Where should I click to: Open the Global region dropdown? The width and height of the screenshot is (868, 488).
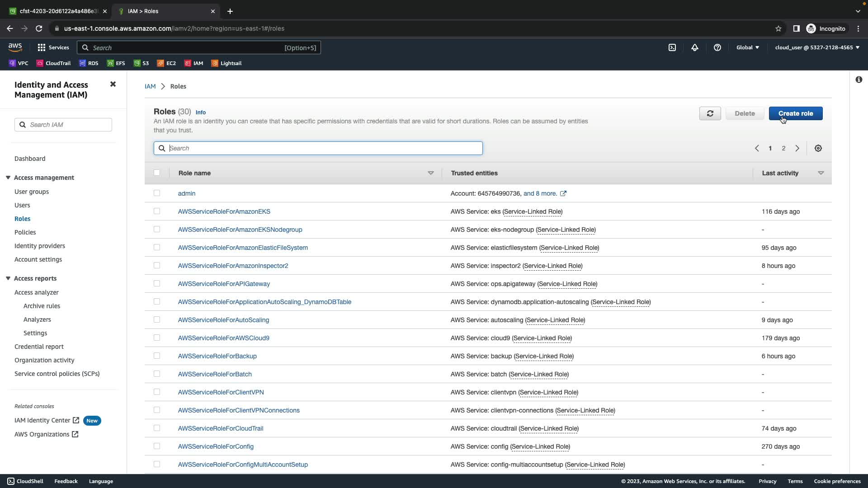click(x=747, y=47)
